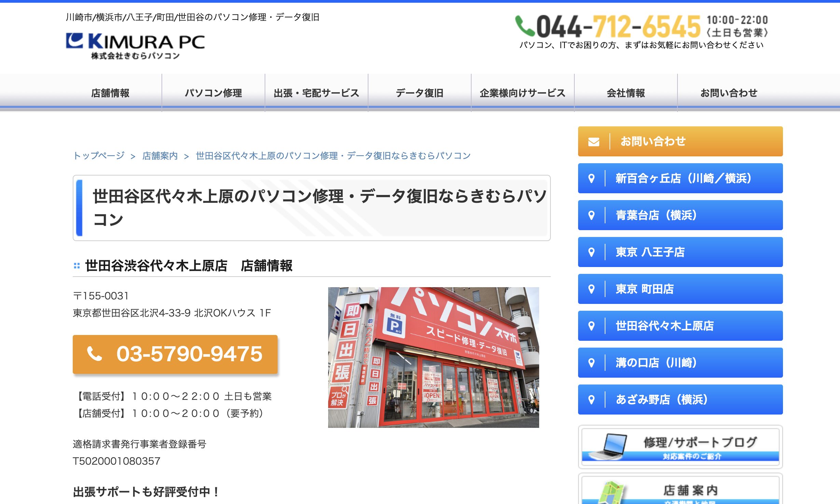Image resolution: width=840 pixels, height=504 pixels.
Task: Click the header hours text 10:00-22:00
Action: [737, 20]
